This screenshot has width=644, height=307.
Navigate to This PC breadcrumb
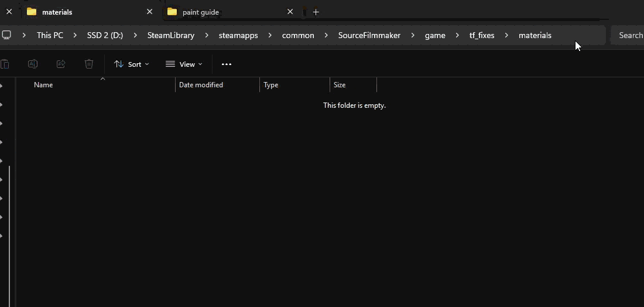50,35
